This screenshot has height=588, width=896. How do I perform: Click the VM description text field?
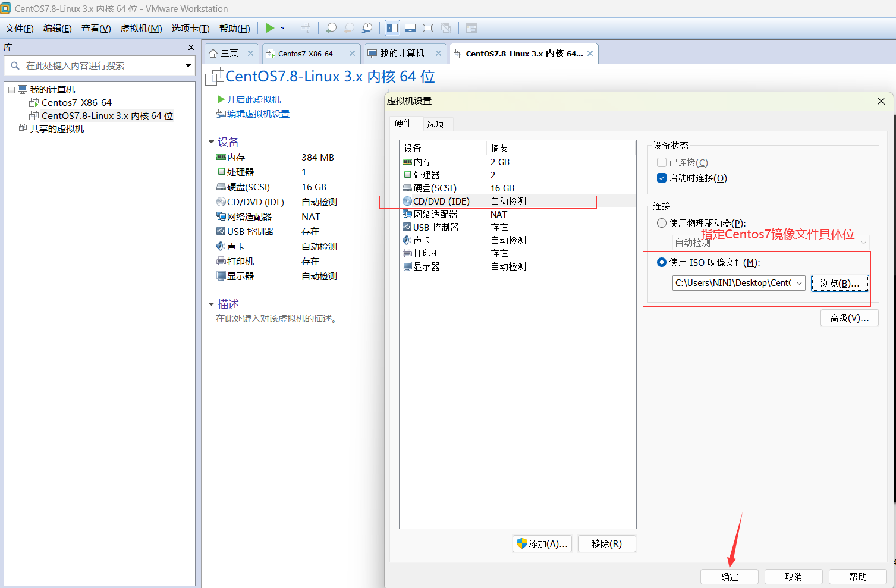278,319
